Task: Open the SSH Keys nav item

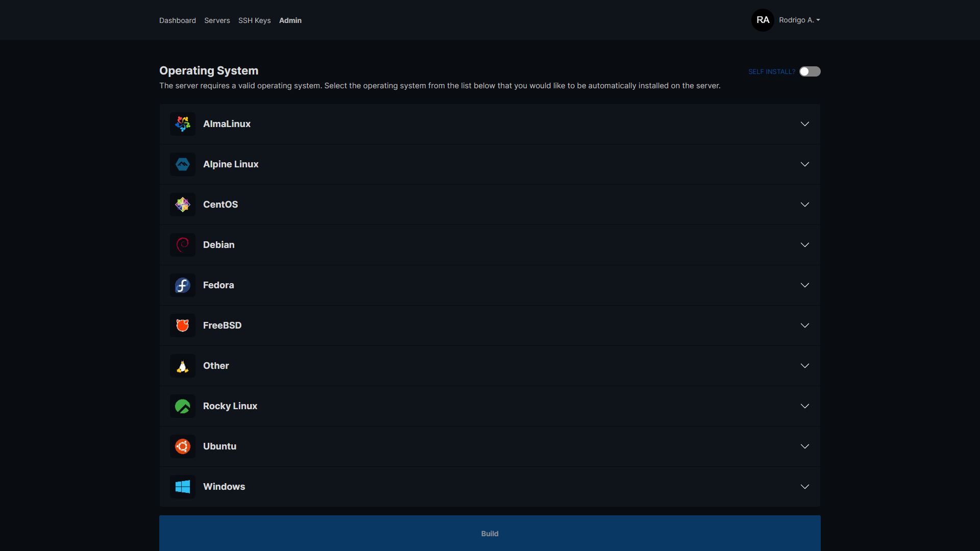Action: click(254, 20)
